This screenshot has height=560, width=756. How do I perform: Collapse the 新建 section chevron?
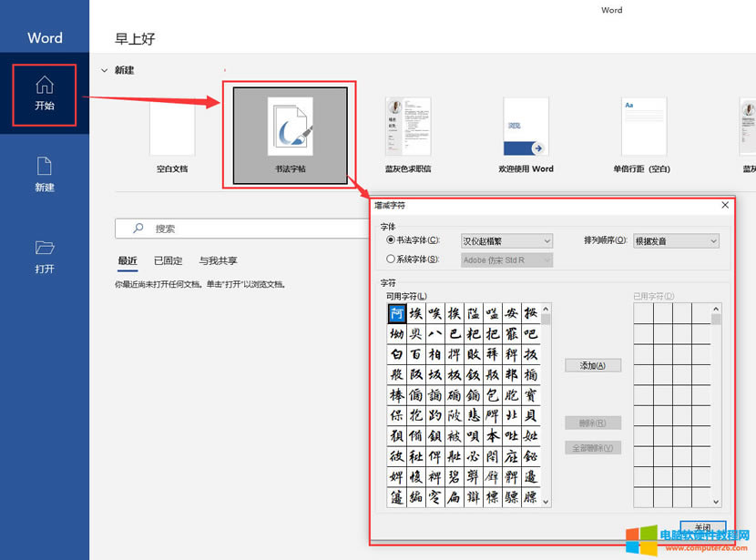pyautogui.click(x=104, y=70)
